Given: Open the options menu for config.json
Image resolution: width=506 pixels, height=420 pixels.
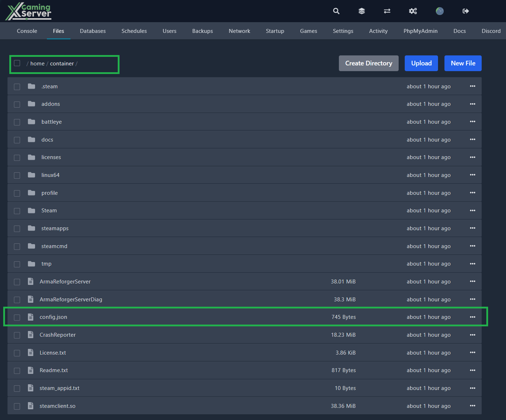Looking at the screenshot, I should click(472, 317).
